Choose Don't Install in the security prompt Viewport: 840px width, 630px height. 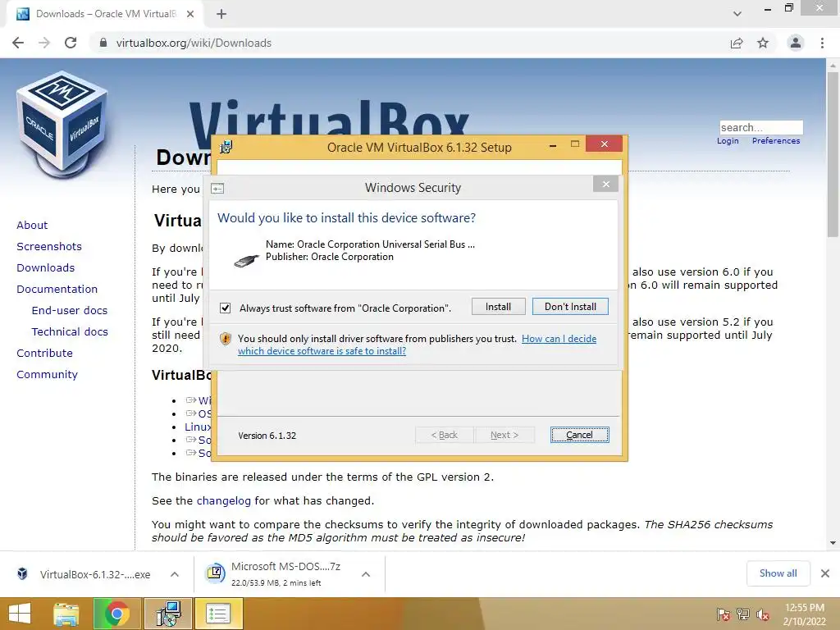click(x=570, y=307)
